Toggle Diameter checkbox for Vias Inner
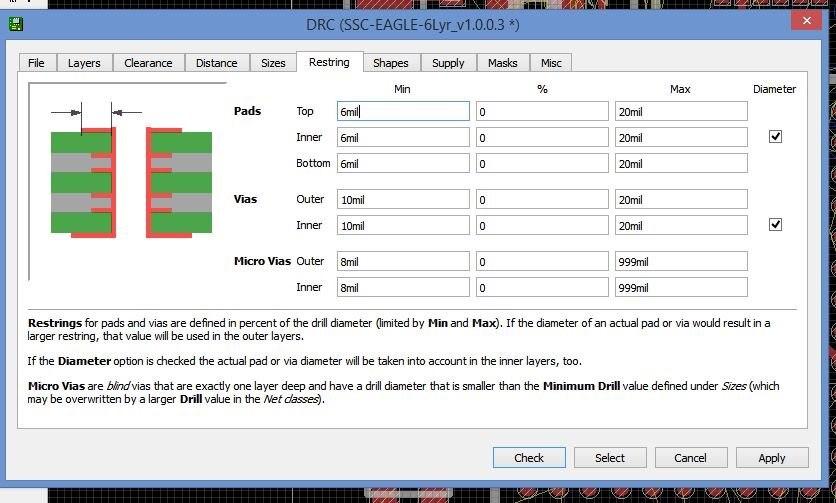 775,225
